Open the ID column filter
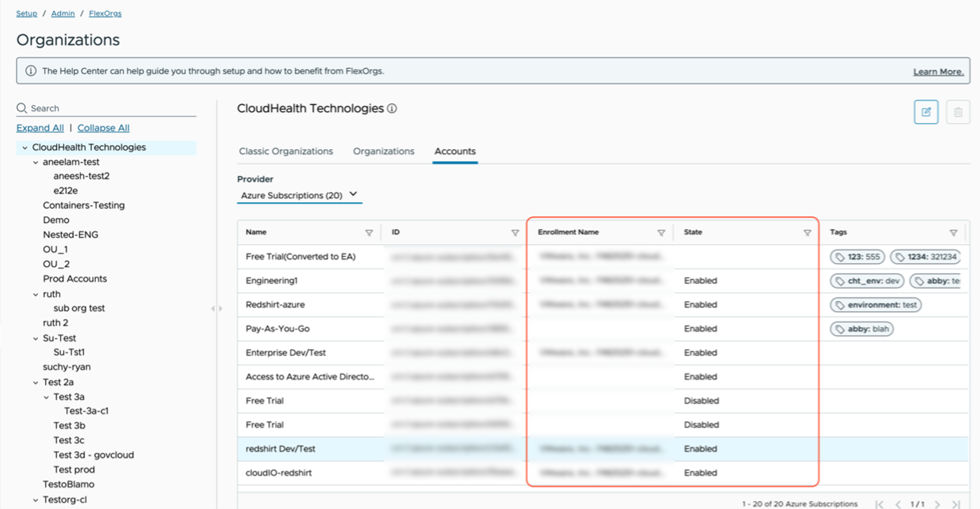Screen dimensions: 980x509 click(x=515, y=233)
